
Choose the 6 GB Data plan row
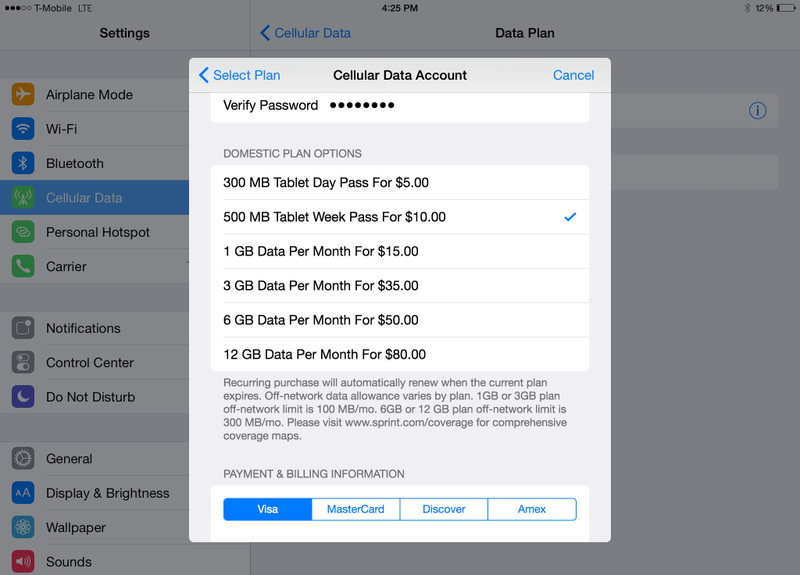tap(400, 320)
